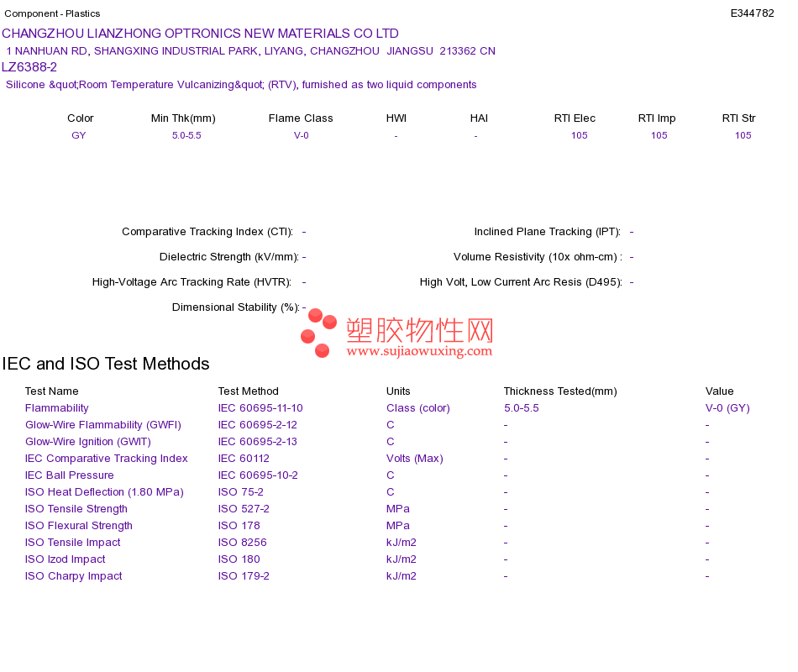Click ISO Tensile Strength test name
Image resolution: width=798 pixels, height=672 pixels.
(76, 508)
